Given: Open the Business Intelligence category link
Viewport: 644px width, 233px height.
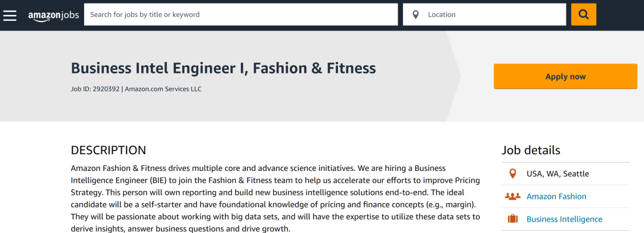Looking at the screenshot, I should (x=564, y=219).
